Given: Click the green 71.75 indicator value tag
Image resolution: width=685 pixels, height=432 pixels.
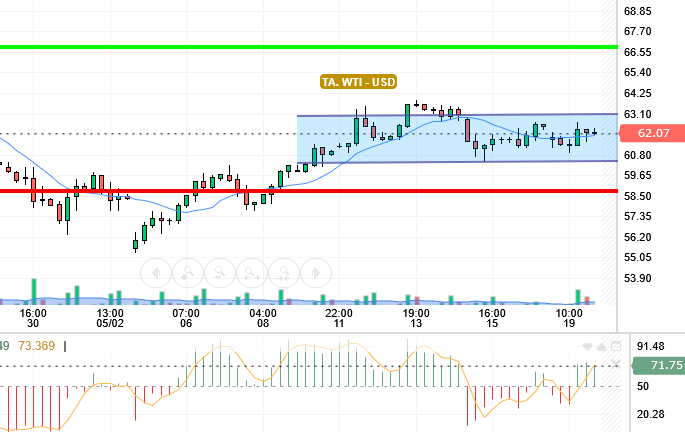Looking at the screenshot, I should pyautogui.click(x=659, y=365).
